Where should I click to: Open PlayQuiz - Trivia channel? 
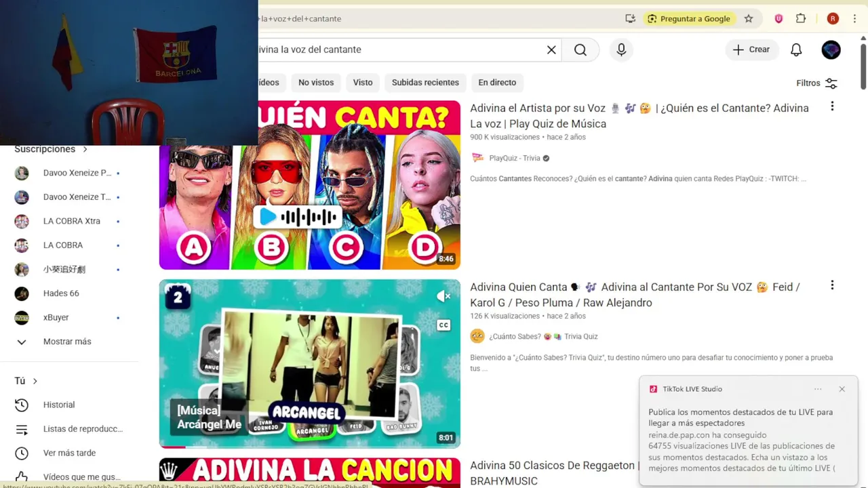pyautogui.click(x=515, y=158)
